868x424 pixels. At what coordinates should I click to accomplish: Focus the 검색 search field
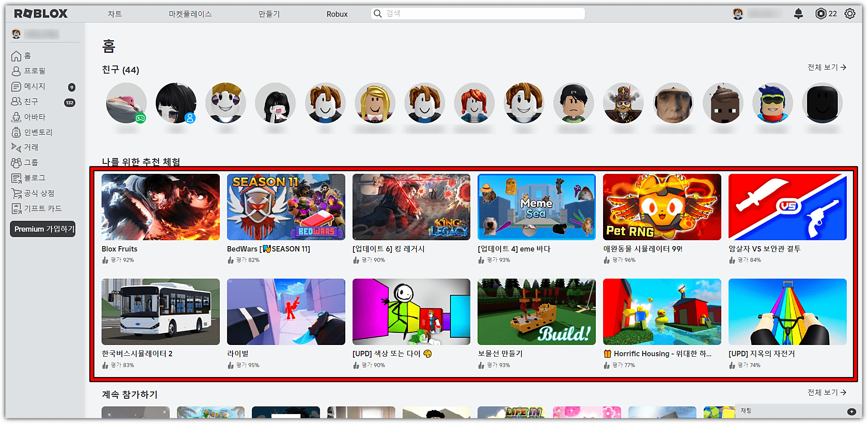(x=478, y=14)
